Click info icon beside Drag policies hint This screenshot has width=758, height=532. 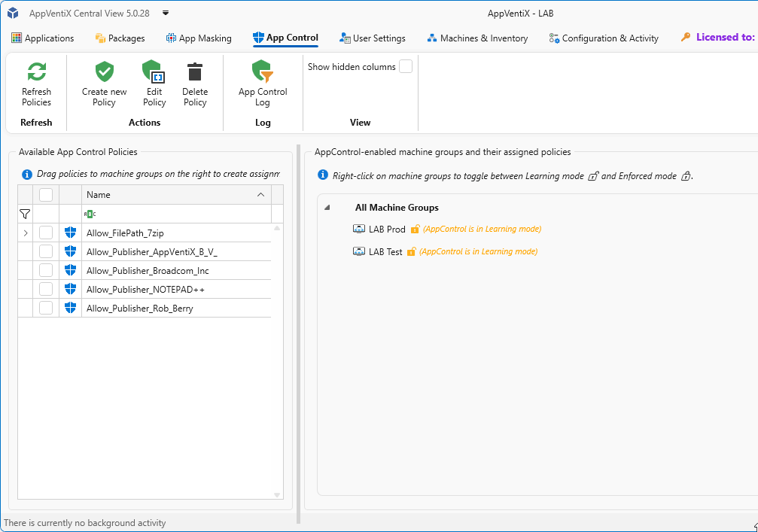(x=27, y=174)
